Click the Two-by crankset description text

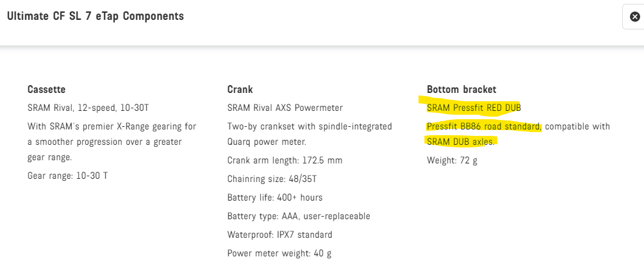coord(310,134)
